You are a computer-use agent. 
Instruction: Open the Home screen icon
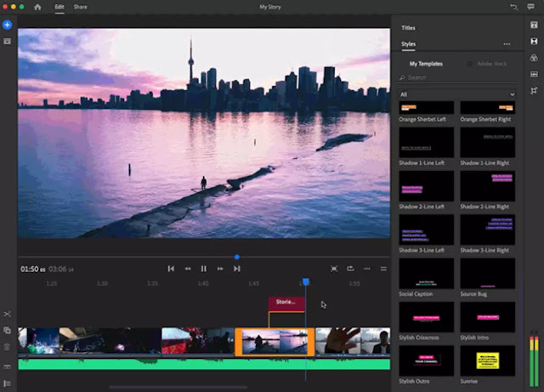point(37,7)
